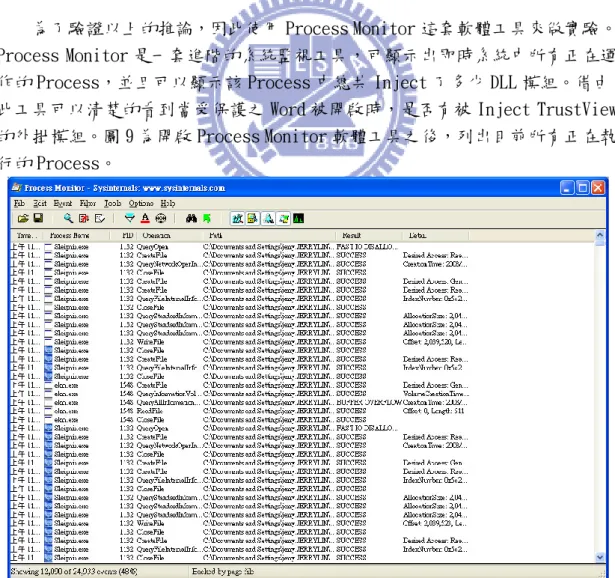
Task: Open the Options menu
Action: point(141,203)
